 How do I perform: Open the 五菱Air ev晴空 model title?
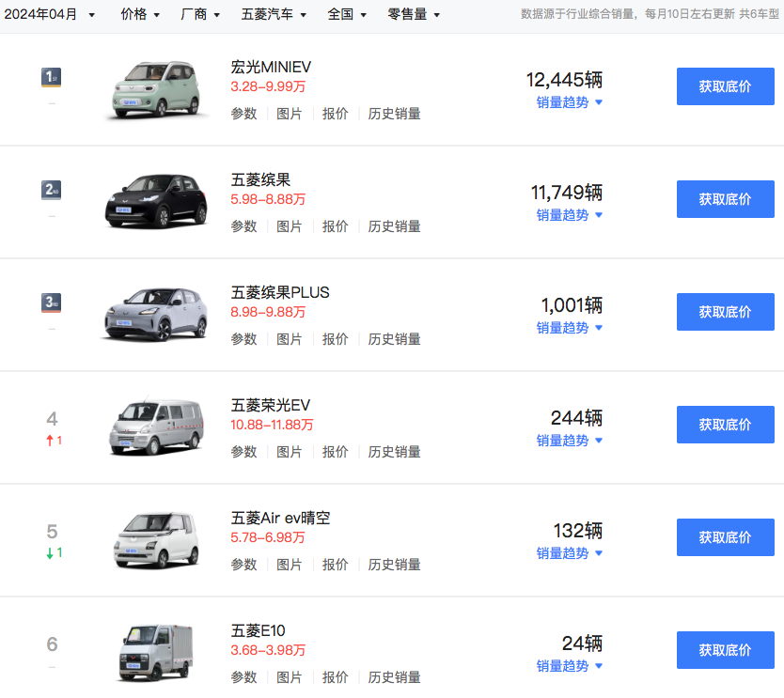(280, 519)
